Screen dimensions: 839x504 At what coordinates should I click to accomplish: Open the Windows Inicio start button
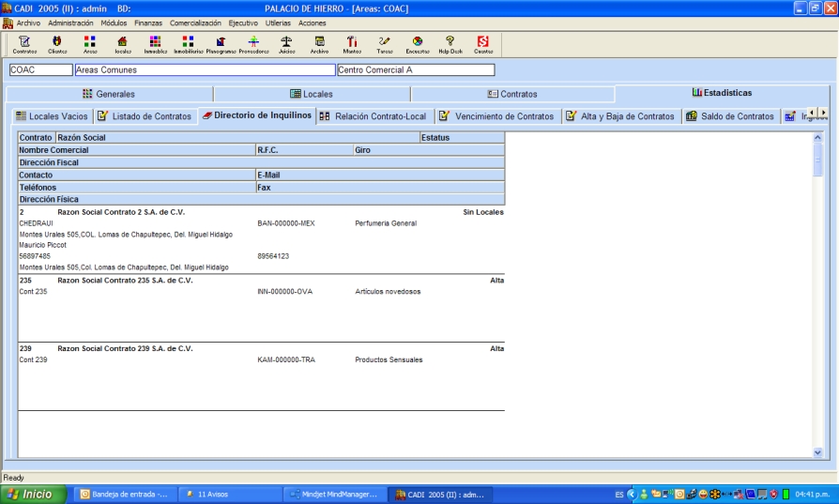tap(32, 494)
